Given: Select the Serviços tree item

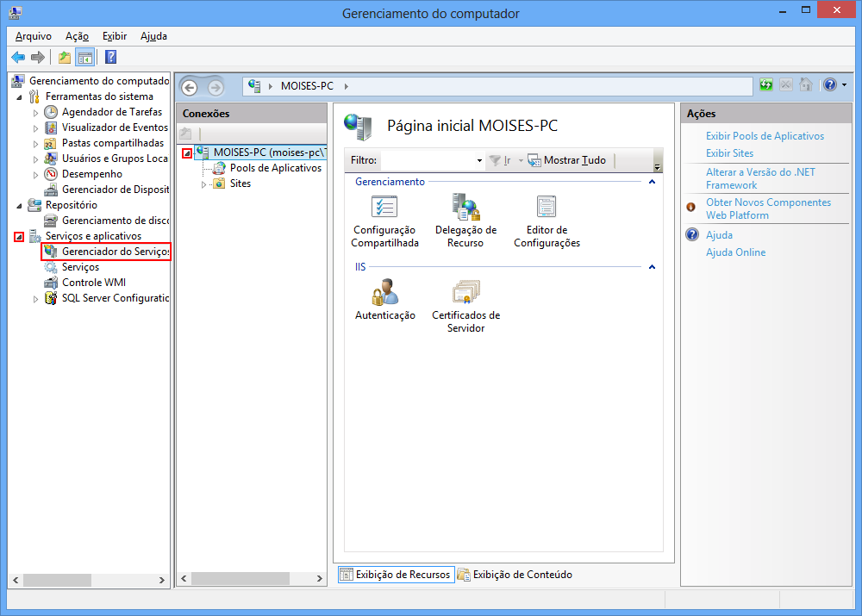Looking at the screenshot, I should (80, 267).
